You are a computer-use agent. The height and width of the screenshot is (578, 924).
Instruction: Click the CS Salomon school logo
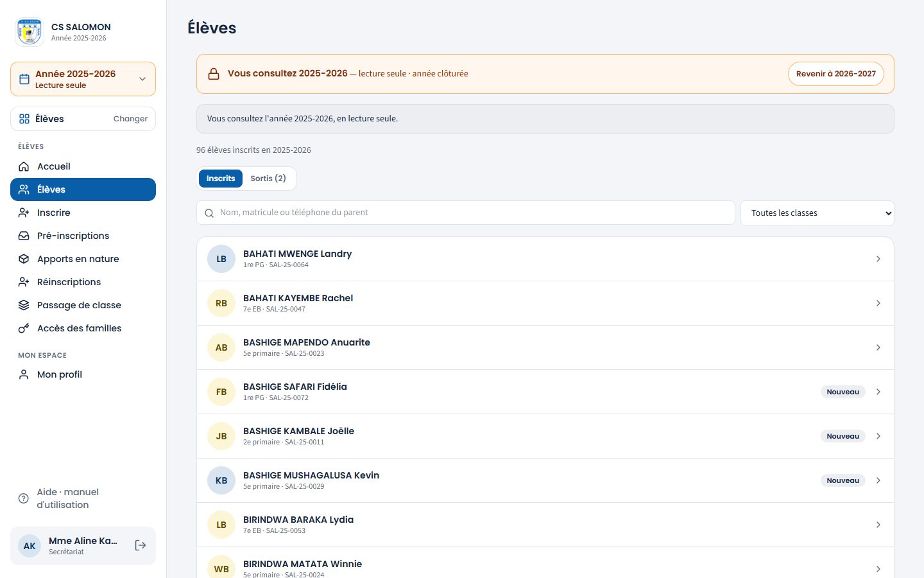pyautogui.click(x=30, y=32)
